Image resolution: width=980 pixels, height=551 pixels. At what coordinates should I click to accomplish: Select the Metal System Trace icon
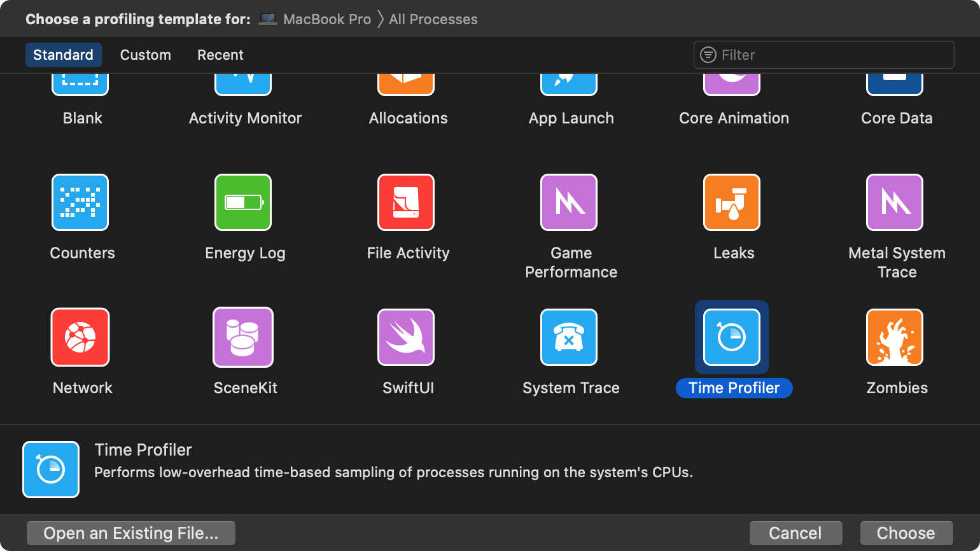(x=895, y=202)
